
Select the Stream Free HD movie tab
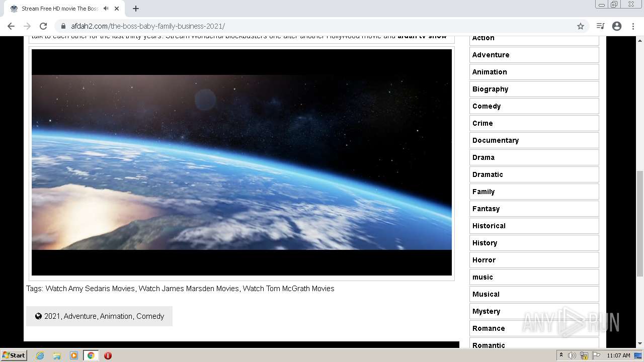click(64, 9)
